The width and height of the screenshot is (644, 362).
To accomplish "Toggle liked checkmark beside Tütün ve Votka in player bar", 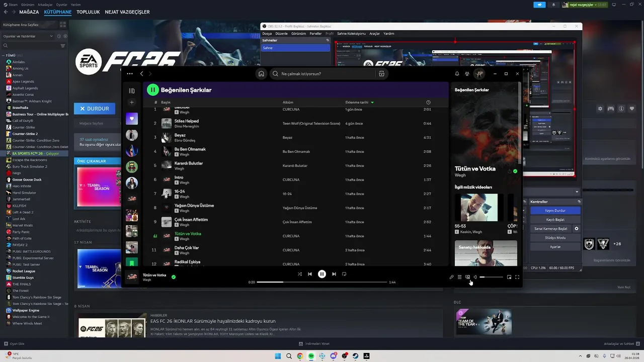I will click(x=174, y=277).
